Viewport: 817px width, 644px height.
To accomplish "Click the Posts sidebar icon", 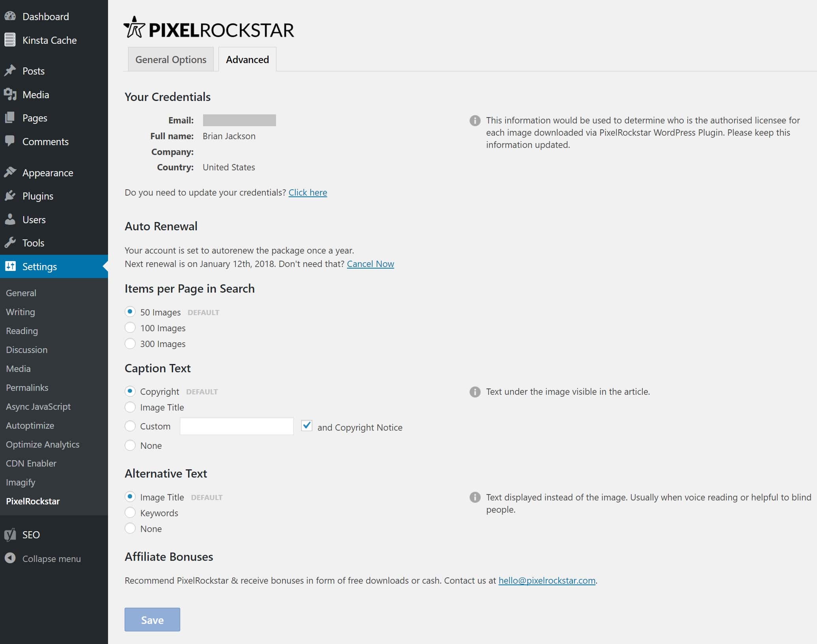I will click(x=11, y=70).
